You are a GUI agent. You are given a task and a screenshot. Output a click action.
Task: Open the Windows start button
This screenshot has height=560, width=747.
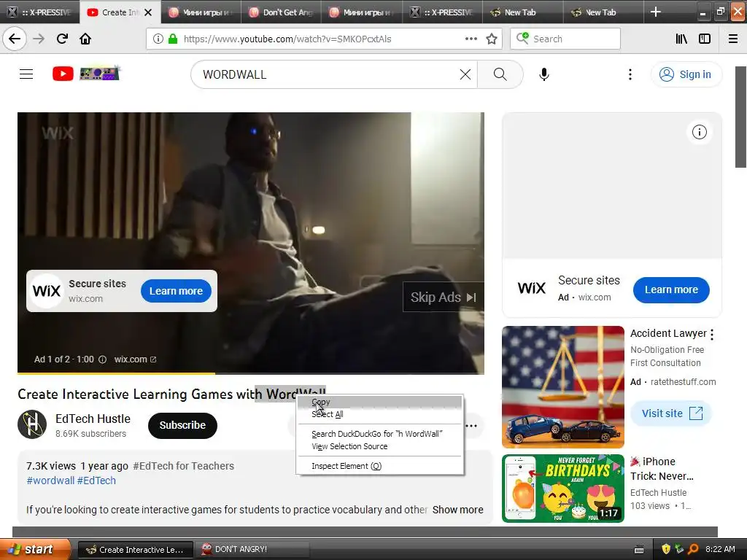35,549
